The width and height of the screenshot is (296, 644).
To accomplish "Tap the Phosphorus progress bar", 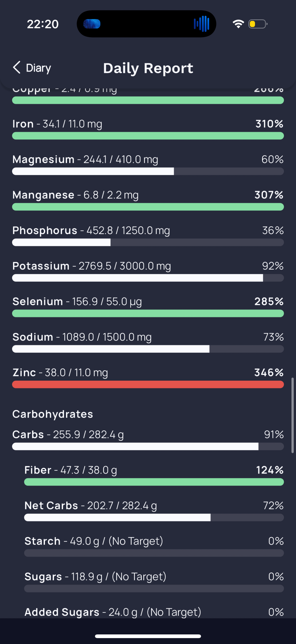I will pyautogui.click(x=148, y=242).
